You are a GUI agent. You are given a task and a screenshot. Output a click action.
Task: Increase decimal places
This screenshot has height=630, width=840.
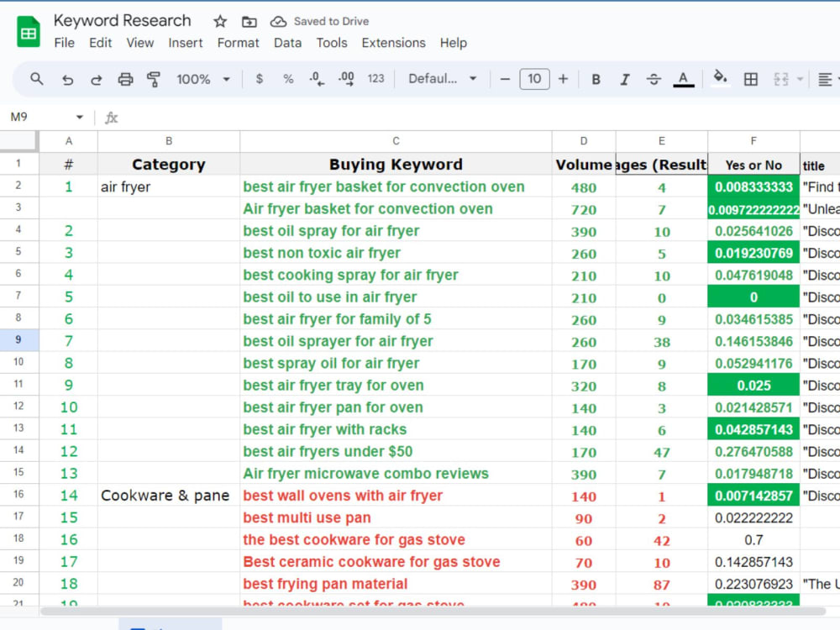(x=346, y=79)
